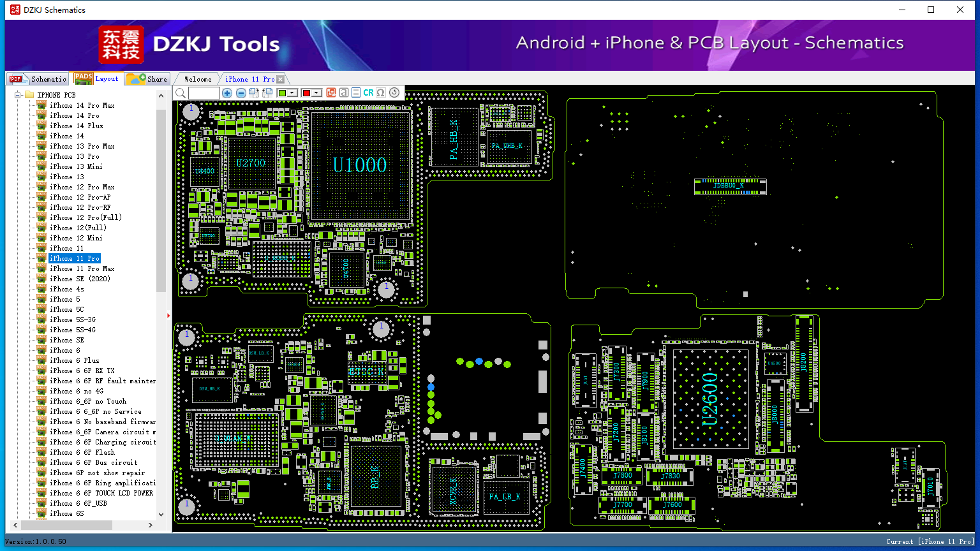
Task: Open iPhone 14 Plus in the tree
Action: coord(77,126)
